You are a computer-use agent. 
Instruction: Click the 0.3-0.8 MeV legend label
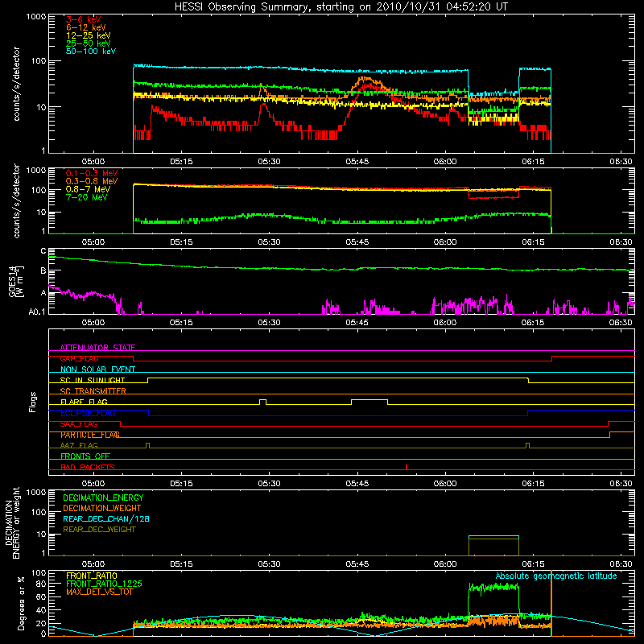pyautogui.click(x=92, y=181)
